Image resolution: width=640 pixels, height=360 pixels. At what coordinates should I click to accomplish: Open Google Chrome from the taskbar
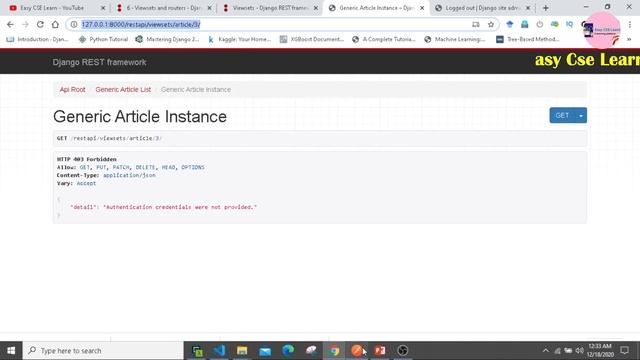[334, 351]
